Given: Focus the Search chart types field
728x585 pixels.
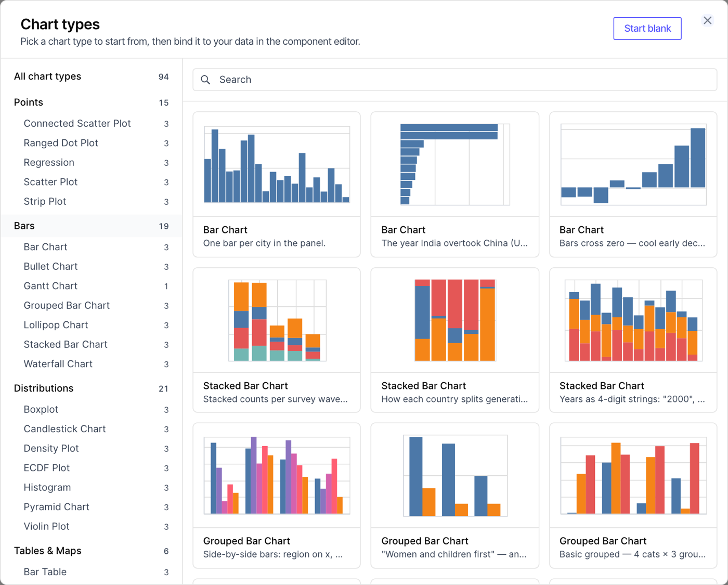Looking at the screenshot, I should coord(455,80).
